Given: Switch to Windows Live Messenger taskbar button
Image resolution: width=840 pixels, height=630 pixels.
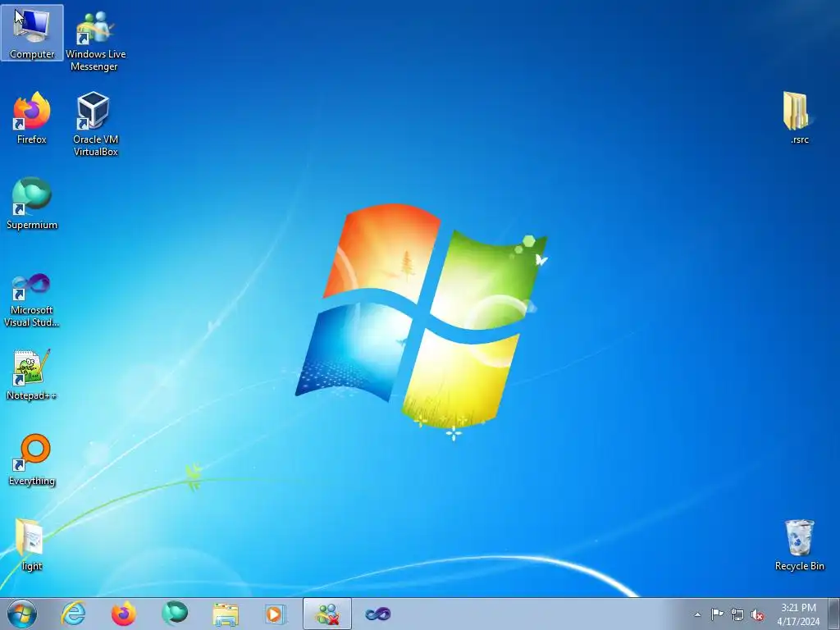Looking at the screenshot, I should (327, 614).
